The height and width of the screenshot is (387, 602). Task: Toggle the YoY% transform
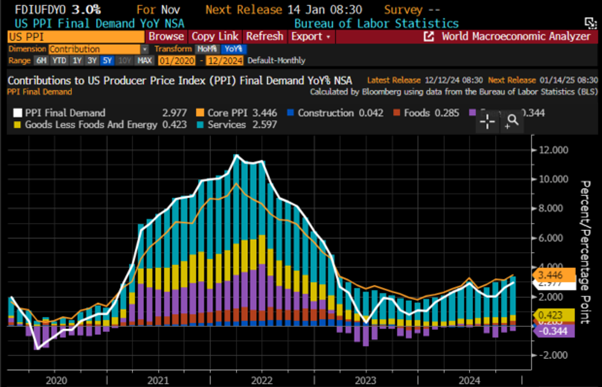point(233,49)
